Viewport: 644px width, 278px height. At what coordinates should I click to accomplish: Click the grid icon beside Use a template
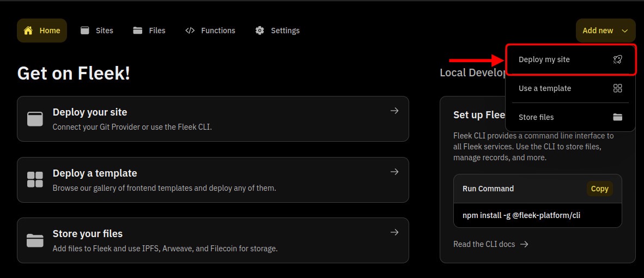(617, 88)
